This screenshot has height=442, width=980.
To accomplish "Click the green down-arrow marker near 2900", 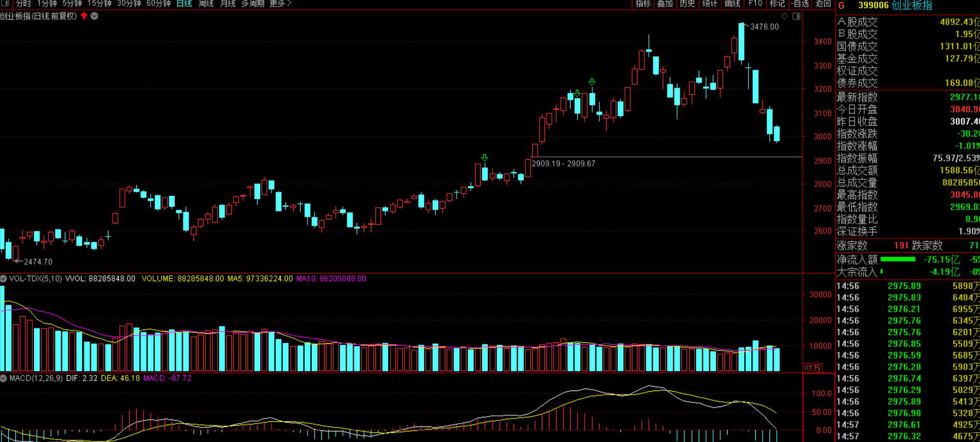I will coord(484,158).
